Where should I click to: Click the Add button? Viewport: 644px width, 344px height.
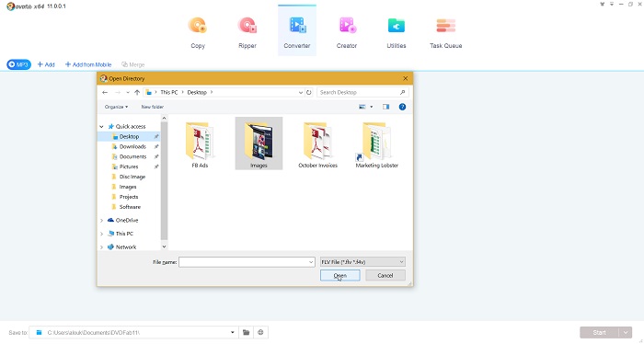46,64
